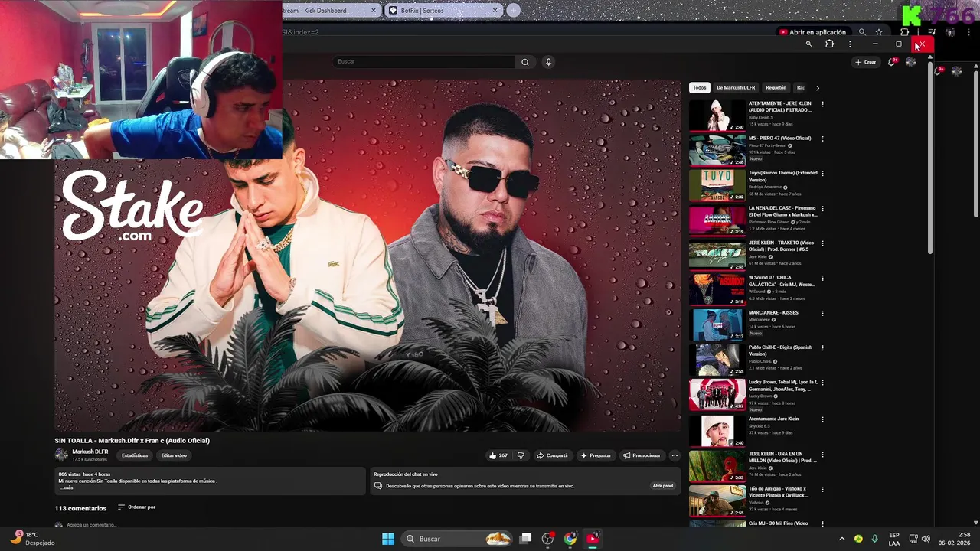
Task: Click the '113 comentarios' count text
Action: 80,508
